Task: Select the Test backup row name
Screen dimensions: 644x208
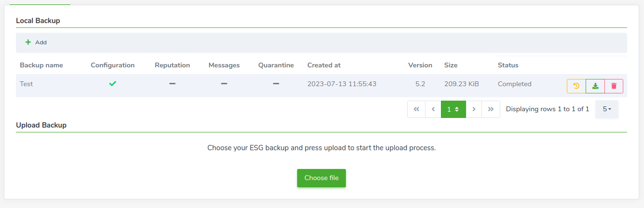Action: tap(27, 84)
